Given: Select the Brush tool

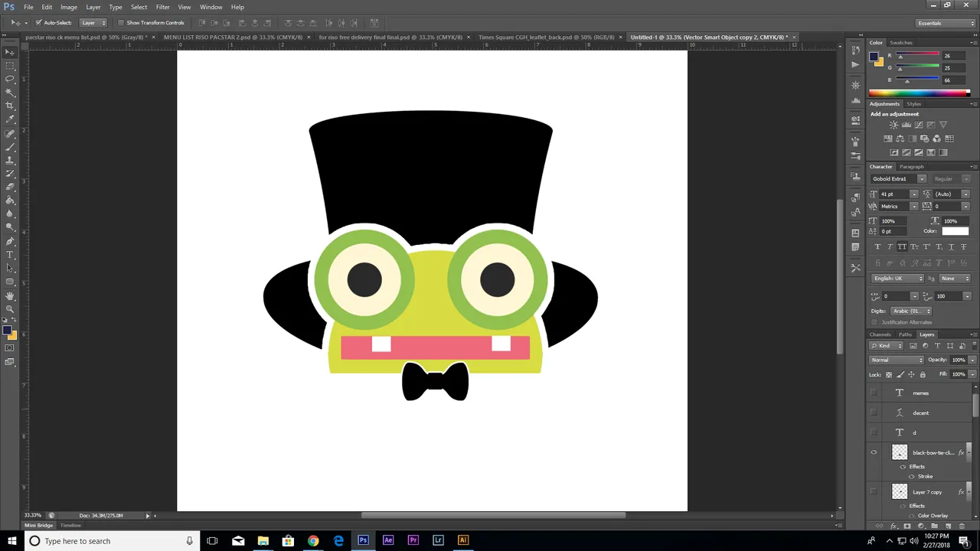Looking at the screenshot, I should [x=10, y=146].
